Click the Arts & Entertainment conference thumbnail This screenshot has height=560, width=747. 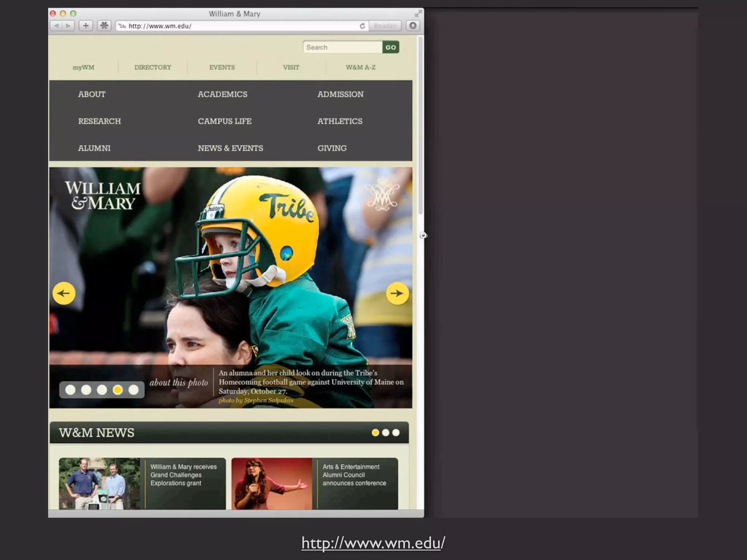[272, 483]
